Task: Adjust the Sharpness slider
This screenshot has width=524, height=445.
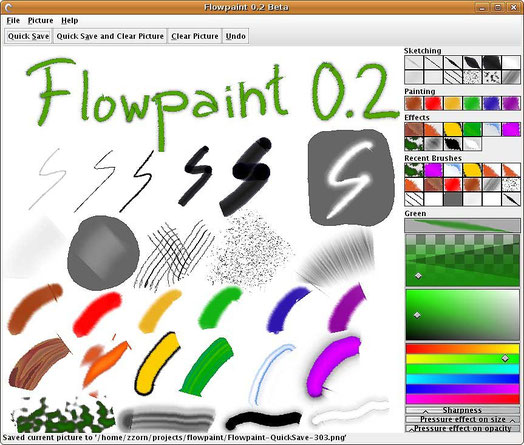Action: (462, 410)
